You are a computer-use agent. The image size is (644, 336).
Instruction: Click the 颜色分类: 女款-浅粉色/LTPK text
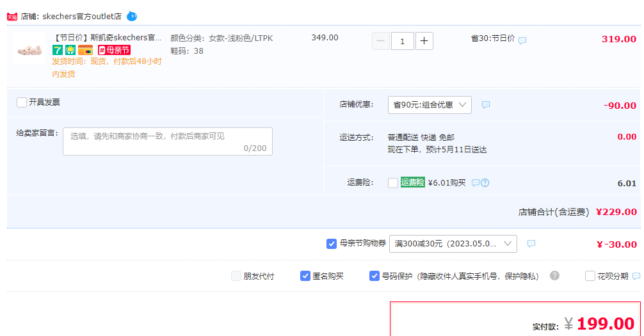221,38
